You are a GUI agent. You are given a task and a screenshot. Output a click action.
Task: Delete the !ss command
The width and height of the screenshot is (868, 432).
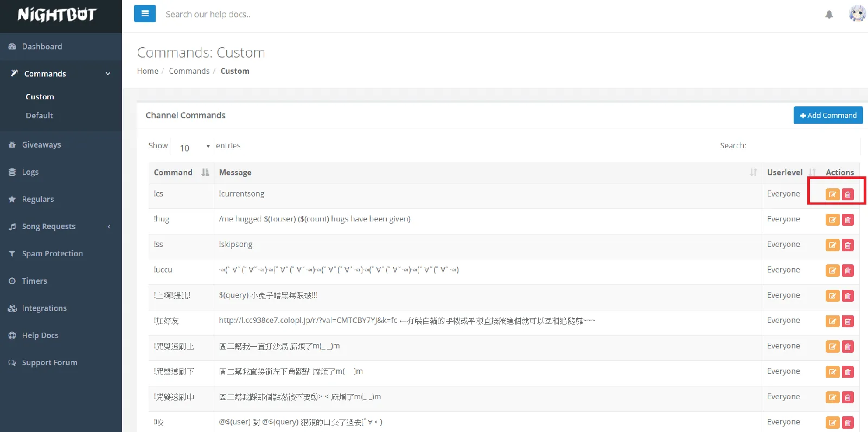pyautogui.click(x=847, y=245)
